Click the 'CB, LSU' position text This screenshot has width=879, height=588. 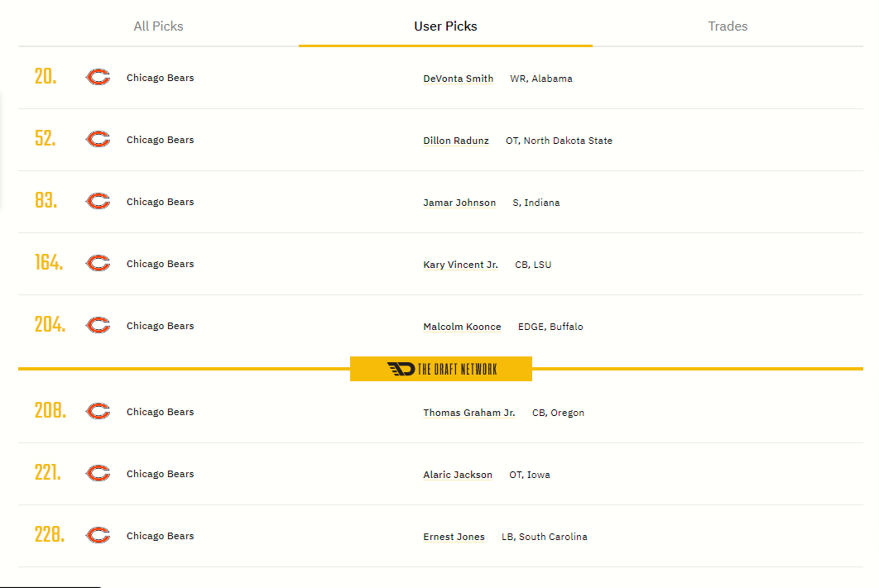pyautogui.click(x=533, y=265)
